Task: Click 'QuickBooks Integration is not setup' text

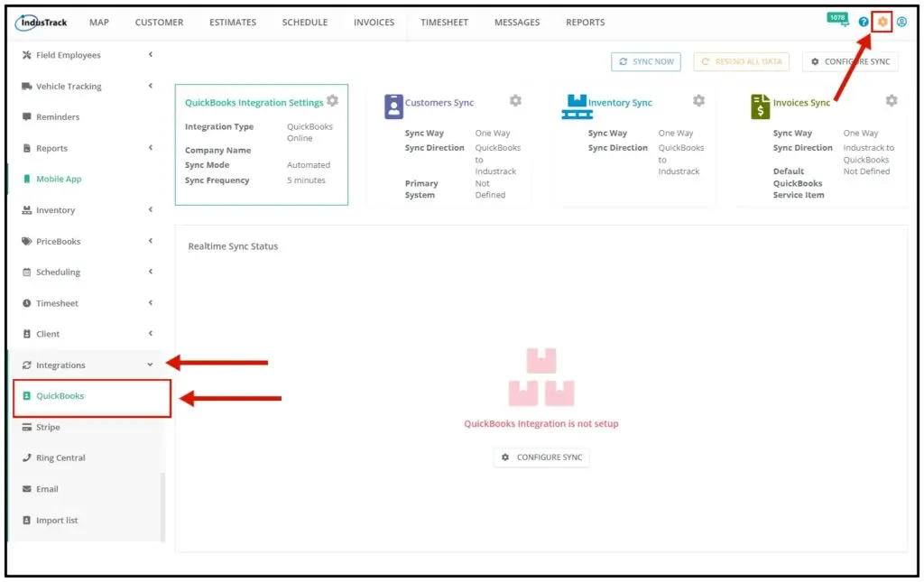Action: (x=541, y=423)
